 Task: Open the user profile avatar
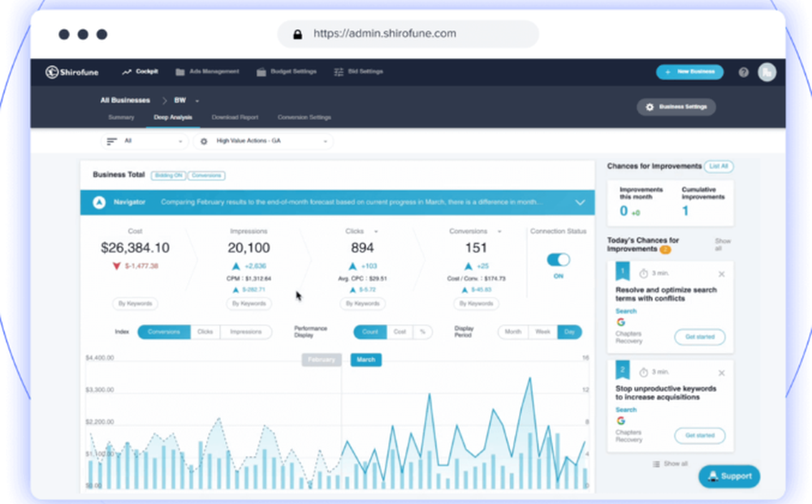point(767,72)
